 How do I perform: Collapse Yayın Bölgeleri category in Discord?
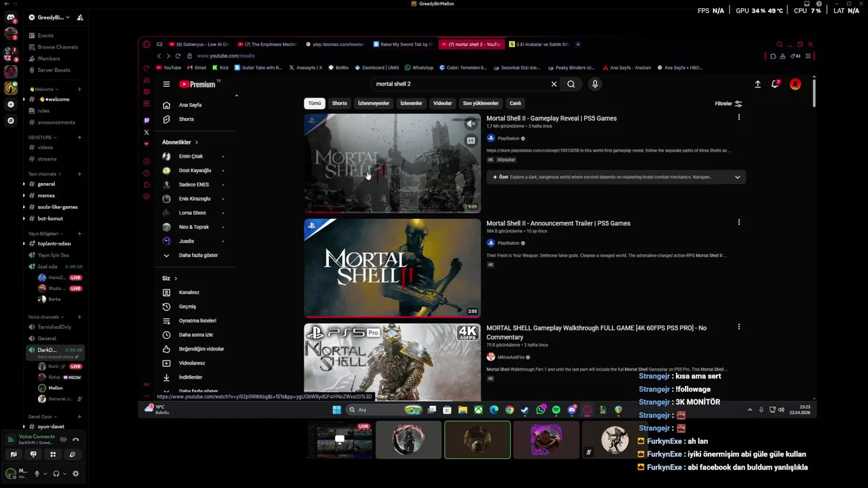(45, 233)
